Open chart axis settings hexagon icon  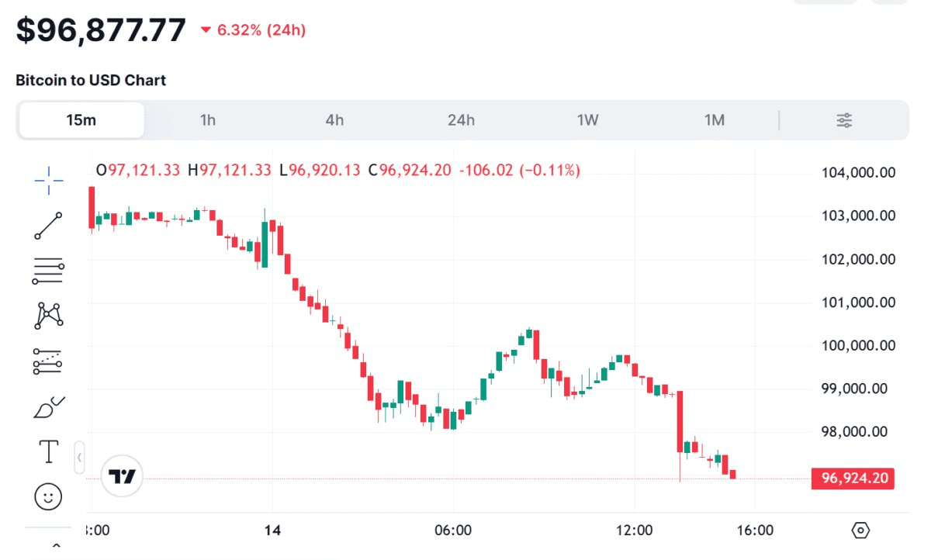click(860, 531)
